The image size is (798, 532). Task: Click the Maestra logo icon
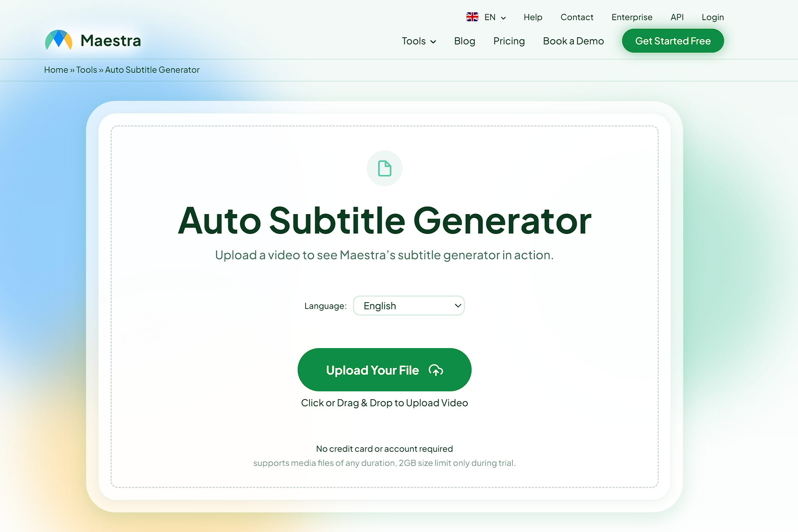coord(59,40)
